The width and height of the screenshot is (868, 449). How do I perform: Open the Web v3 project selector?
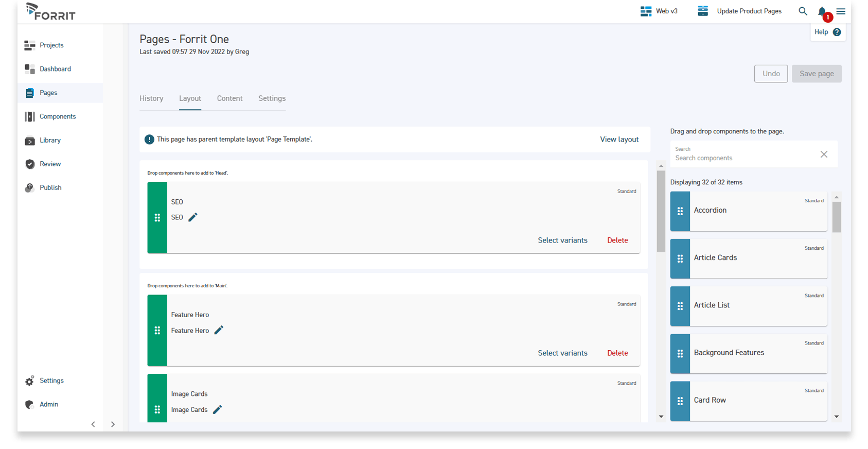pyautogui.click(x=659, y=11)
